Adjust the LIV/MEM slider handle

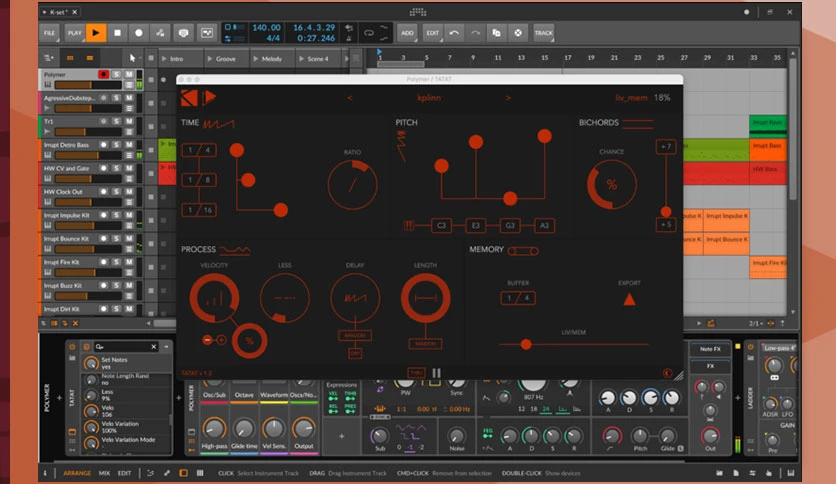point(526,344)
